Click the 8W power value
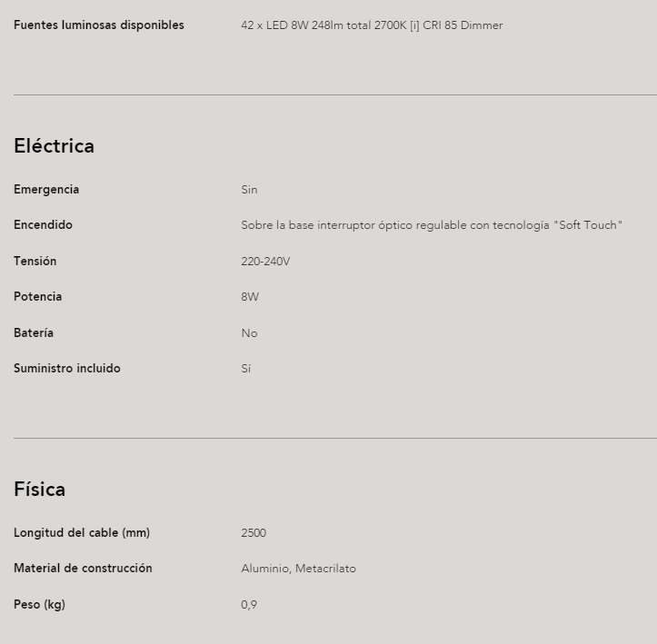Screen dimensions: 657x644 250,297
